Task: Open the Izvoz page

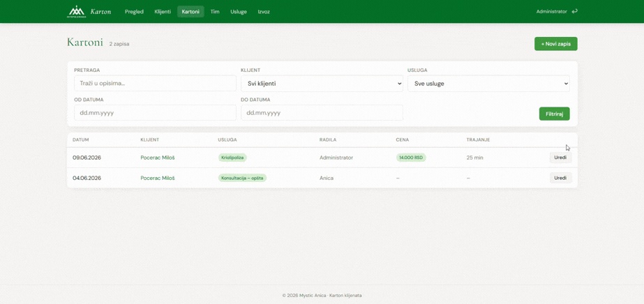Action: point(264,11)
